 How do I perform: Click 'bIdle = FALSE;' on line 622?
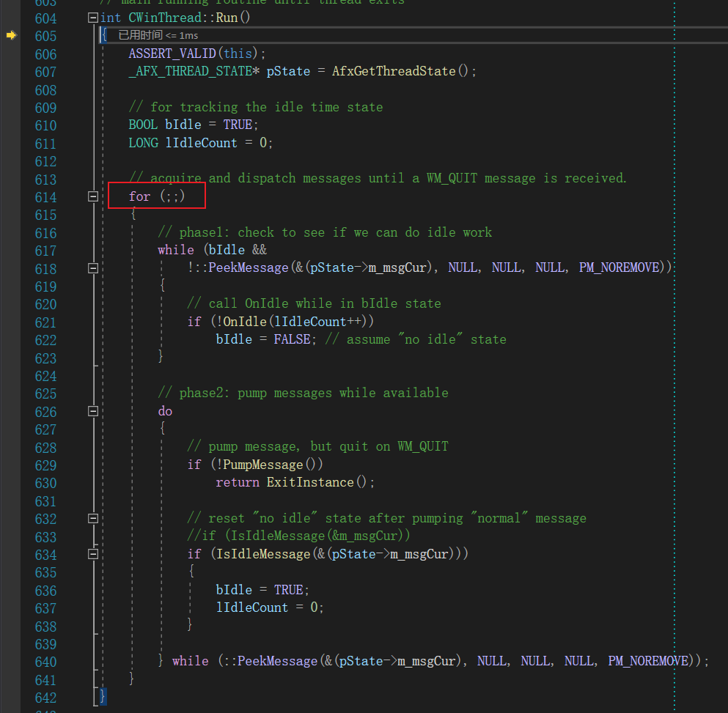click(x=266, y=340)
